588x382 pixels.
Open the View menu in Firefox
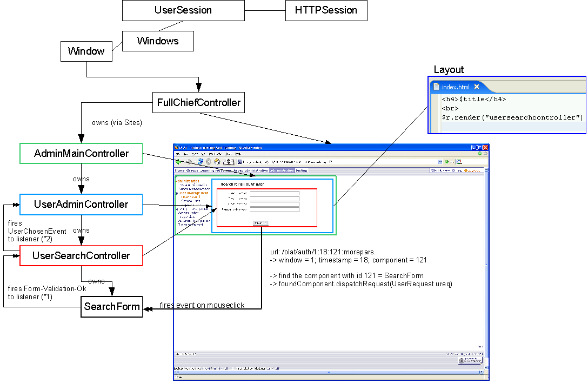point(195,154)
